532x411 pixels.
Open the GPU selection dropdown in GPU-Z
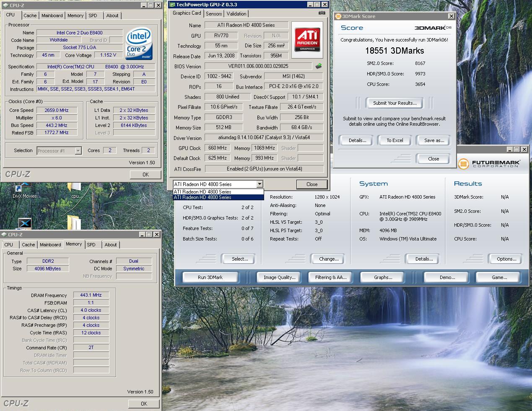tap(260, 184)
